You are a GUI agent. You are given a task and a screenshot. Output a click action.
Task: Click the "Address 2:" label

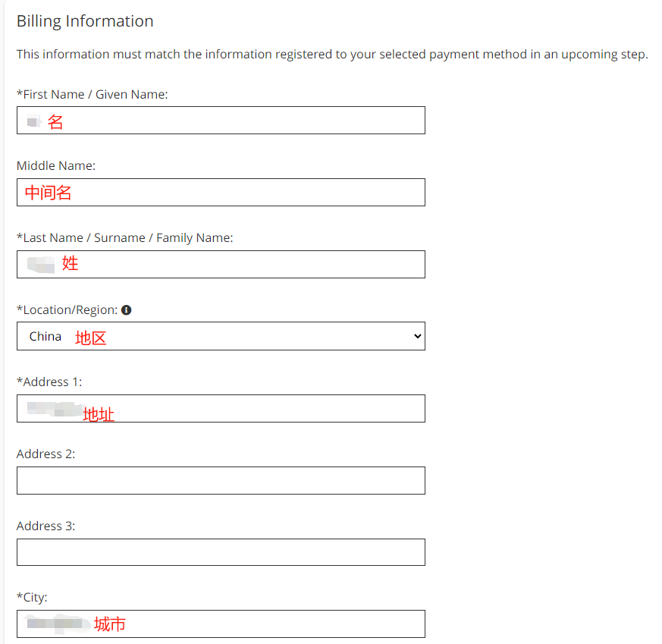(46, 454)
